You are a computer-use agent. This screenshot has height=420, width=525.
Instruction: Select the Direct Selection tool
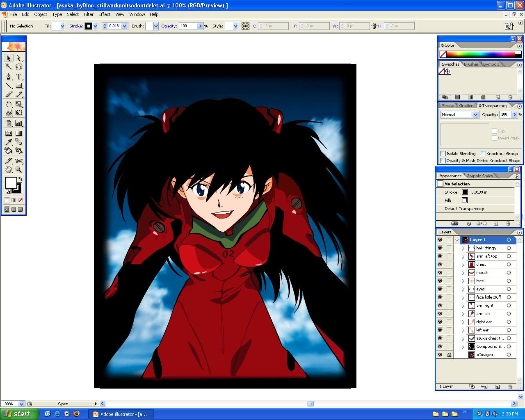pos(19,58)
